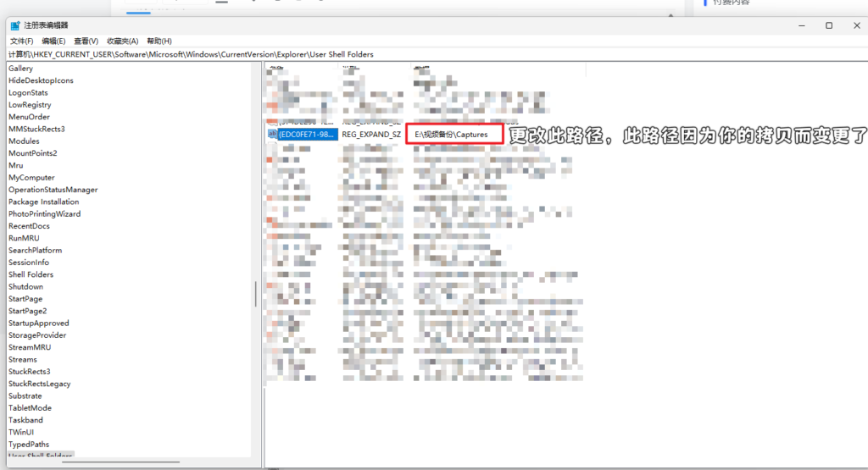Viewport: 868px width, 470px height.
Task: Select the MountPoints2 key in tree
Action: 32,153
